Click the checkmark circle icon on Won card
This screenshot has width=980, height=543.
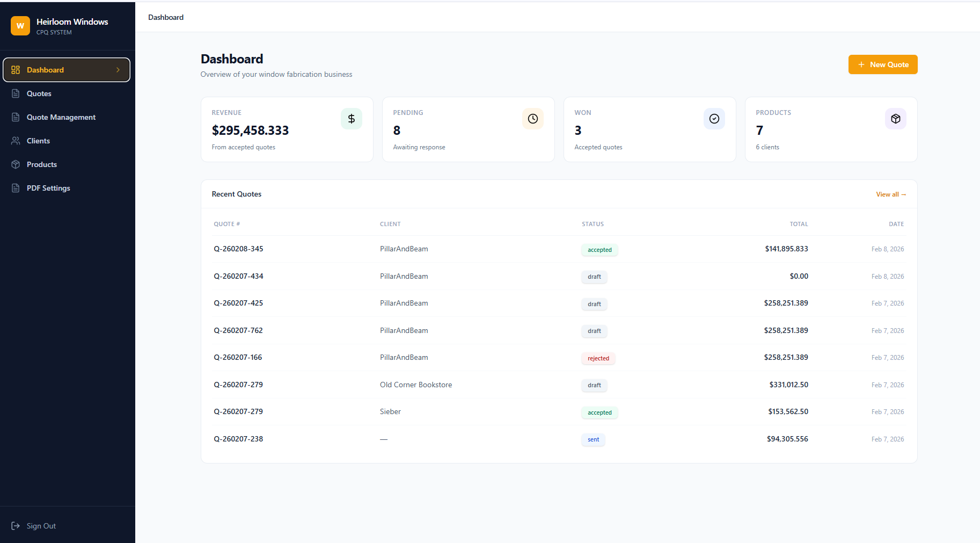click(x=714, y=119)
